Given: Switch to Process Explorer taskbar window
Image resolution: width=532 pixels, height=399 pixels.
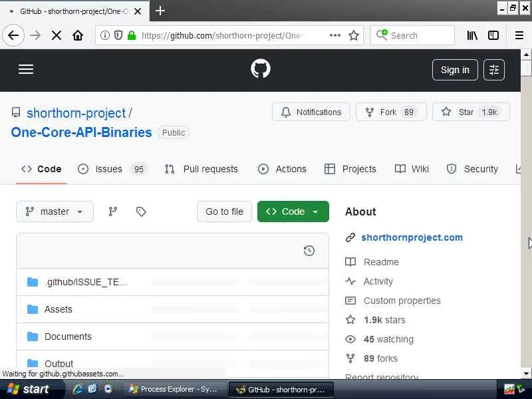Looking at the screenshot, I should (174, 389).
